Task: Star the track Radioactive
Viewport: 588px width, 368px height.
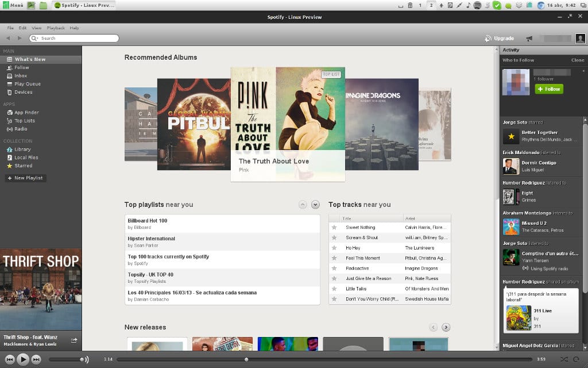Action: pyautogui.click(x=335, y=267)
